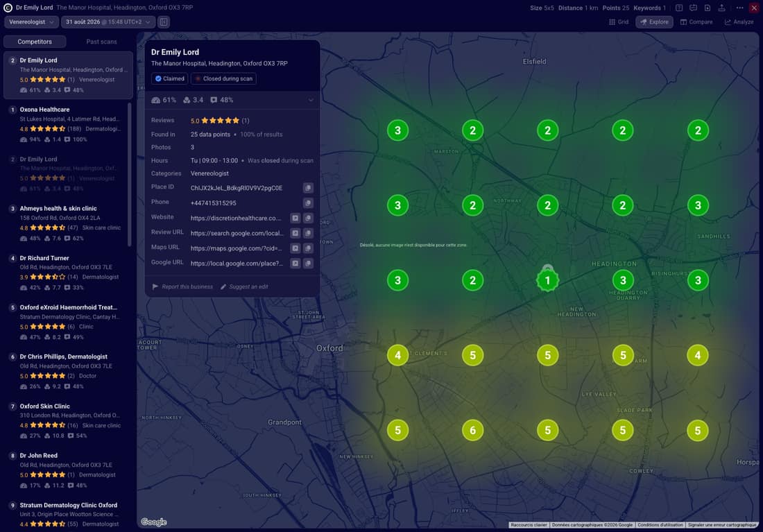763x532 pixels.
Task: Copy the Google URL
Action: point(308,264)
